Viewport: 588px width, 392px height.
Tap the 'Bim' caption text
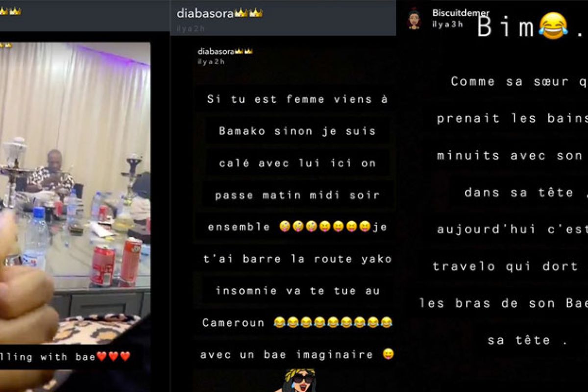pos(506,27)
